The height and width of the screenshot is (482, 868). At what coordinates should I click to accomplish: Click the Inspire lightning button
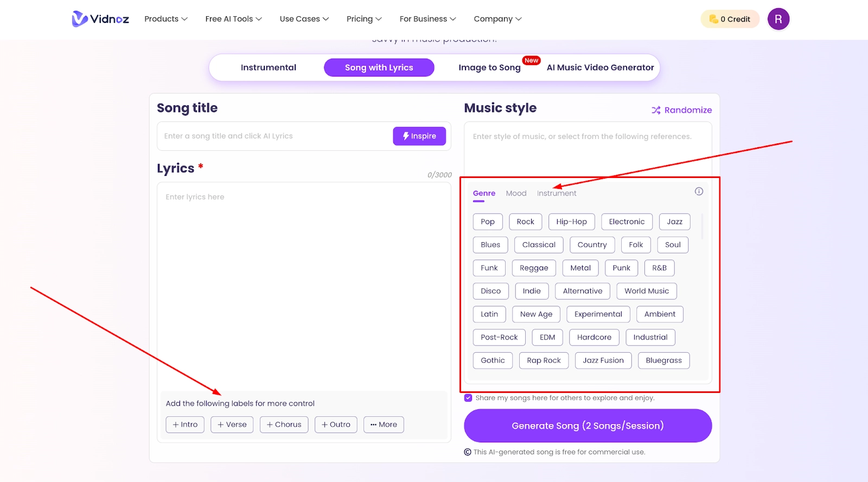coord(419,136)
